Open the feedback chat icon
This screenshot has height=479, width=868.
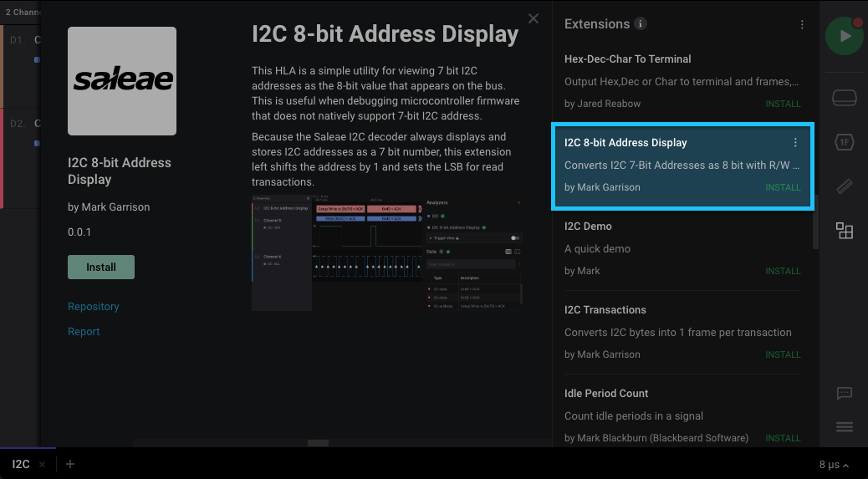coord(845,393)
